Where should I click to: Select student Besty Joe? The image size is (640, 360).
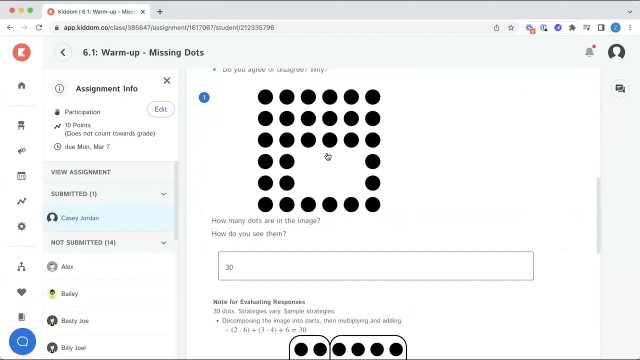109,321
